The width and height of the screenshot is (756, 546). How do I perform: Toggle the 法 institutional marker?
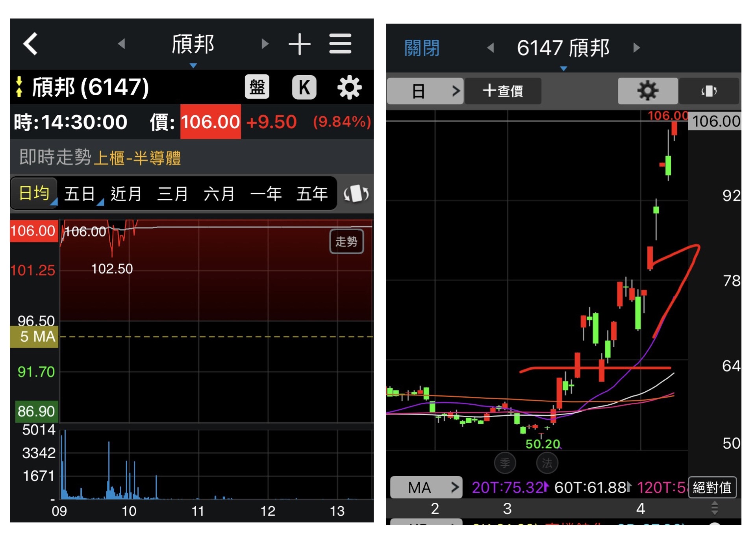[x=547, y=463]
